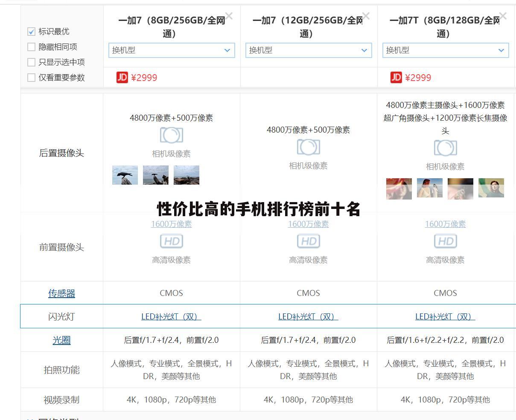Viewport: 516px width, 420px height.
Task: Click HD icon in 一加7T front camera
Action: (446, 241)
